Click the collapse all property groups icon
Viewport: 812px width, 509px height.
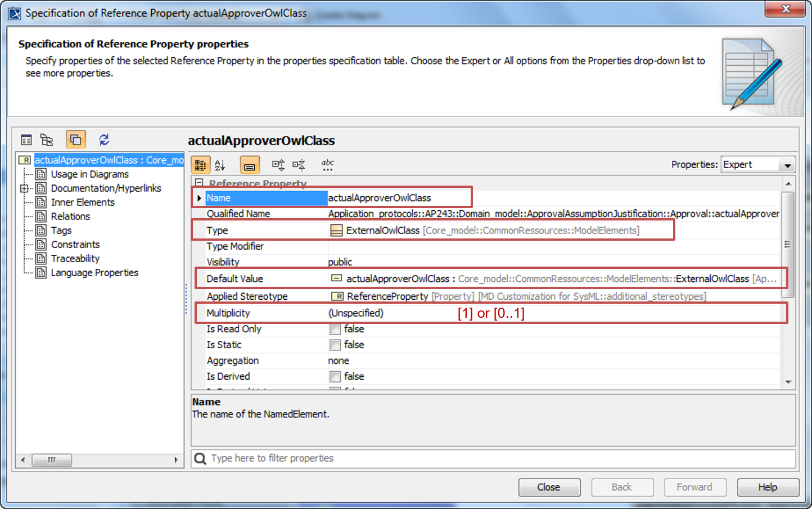tap(299, 165)
